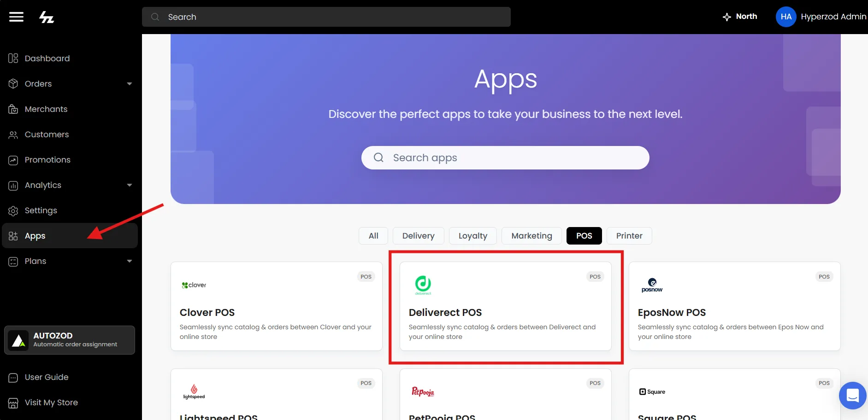Viewport: 868px width, 420px height.
Task: Click the clover logo
Action: (x=194, y=285)
